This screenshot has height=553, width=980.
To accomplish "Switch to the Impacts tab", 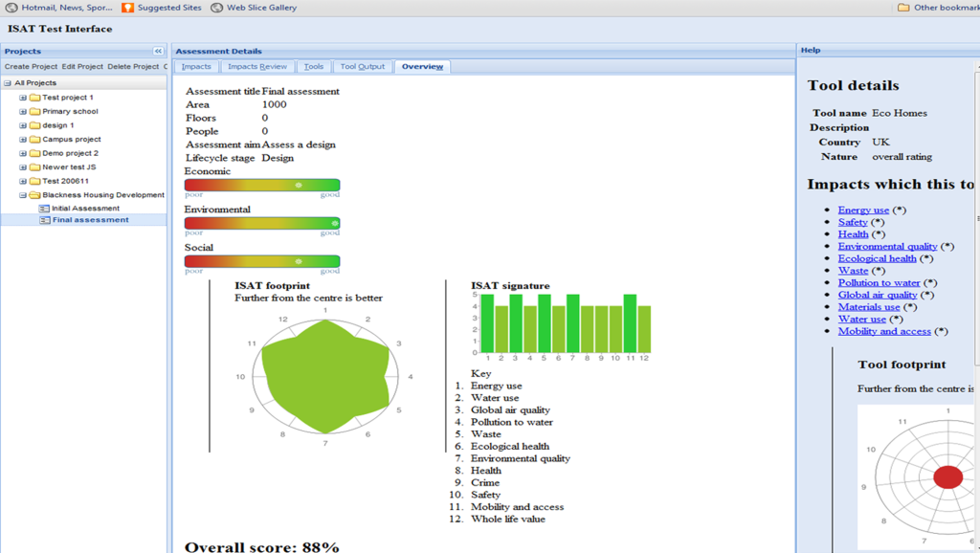I will (196, 67).
